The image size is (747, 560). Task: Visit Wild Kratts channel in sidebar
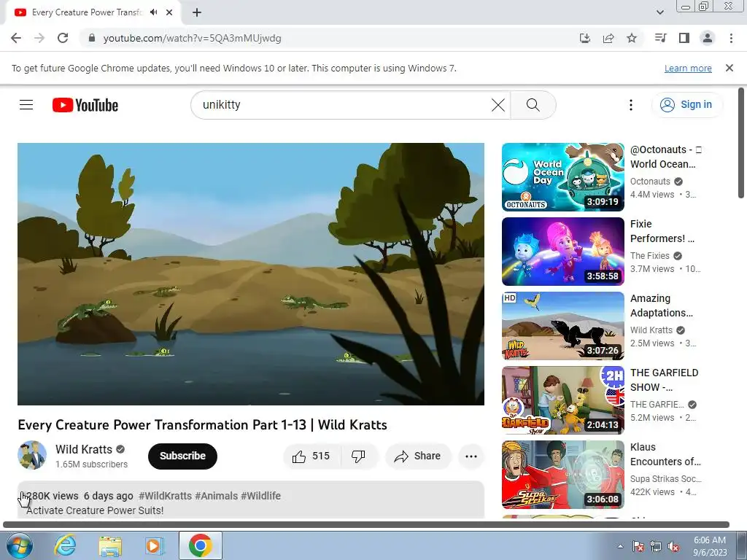point(651,330)
